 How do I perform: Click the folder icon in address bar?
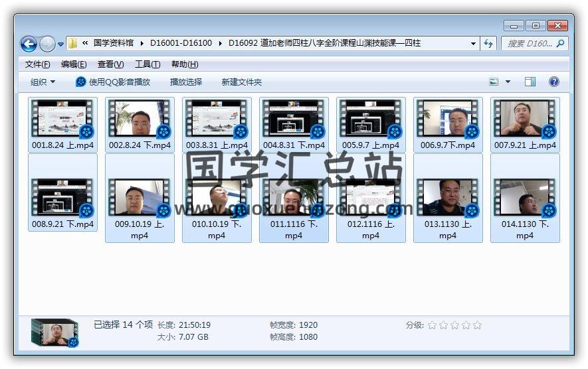pos(72,43)
